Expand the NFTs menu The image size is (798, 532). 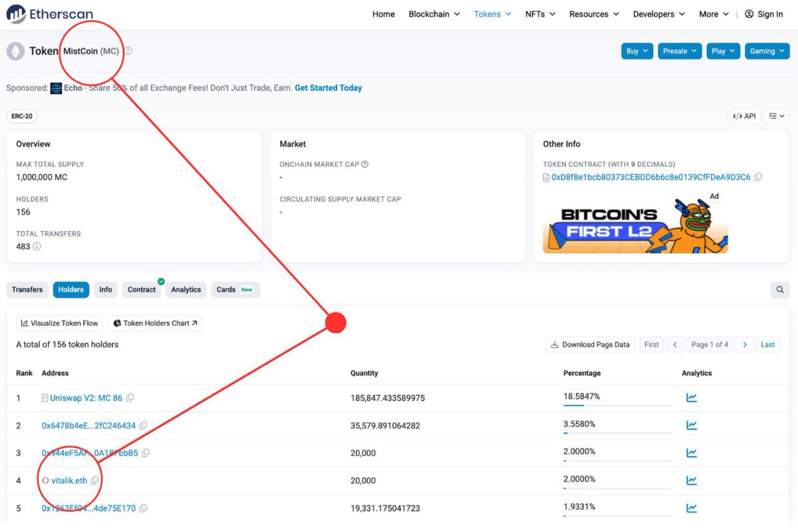(540, 14)
